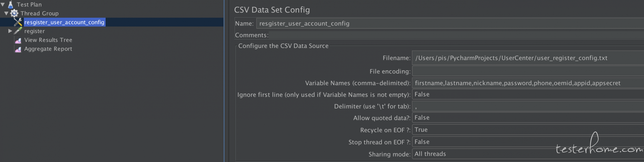644x162 pixels.
Task: Click the Variable Names field
Action: coord(528,83)
